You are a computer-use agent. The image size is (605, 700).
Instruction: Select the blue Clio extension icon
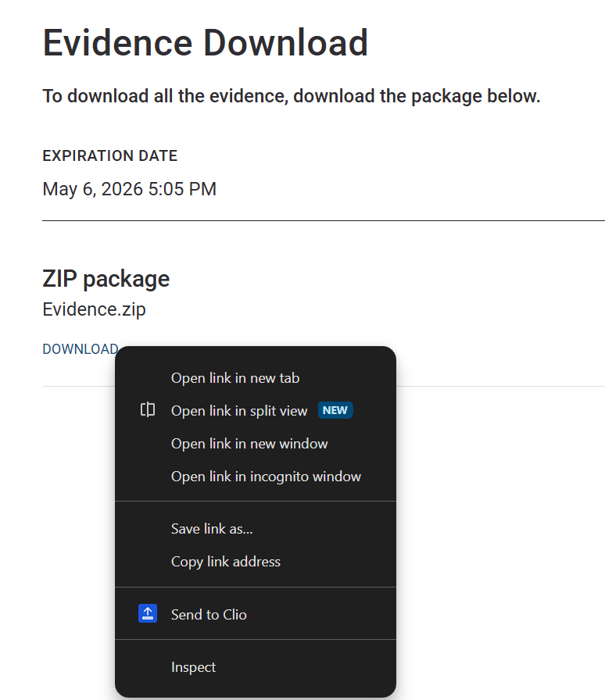[x=147, y=613]
